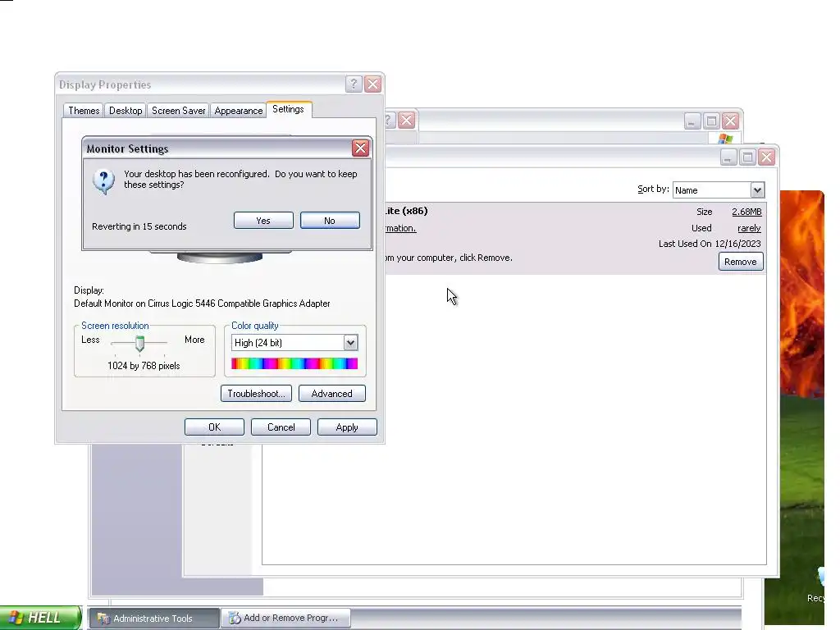Close the Display Properties window

point(373,84)
